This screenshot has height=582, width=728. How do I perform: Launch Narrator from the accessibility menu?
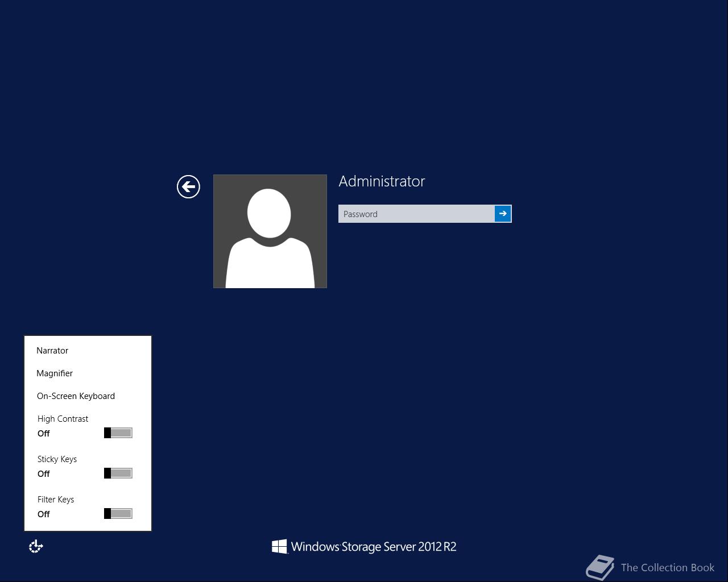52,351
